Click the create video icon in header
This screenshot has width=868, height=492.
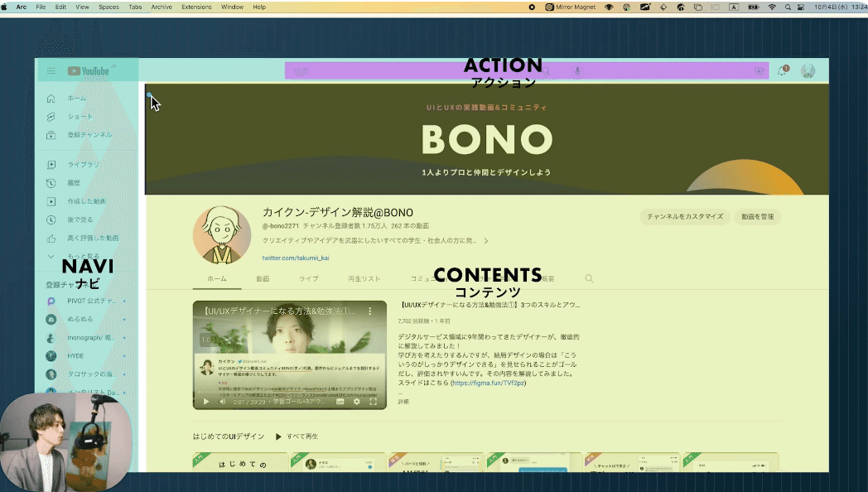(x=759, y=71)
